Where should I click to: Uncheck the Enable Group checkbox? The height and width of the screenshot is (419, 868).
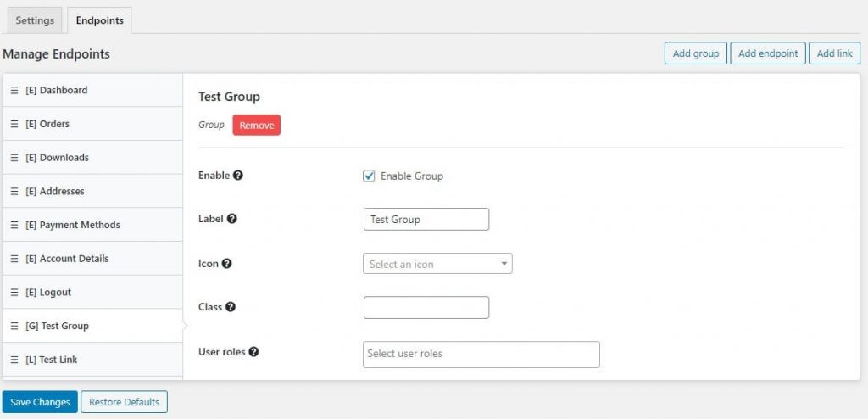pyautogui.click(x=369, y=176)
